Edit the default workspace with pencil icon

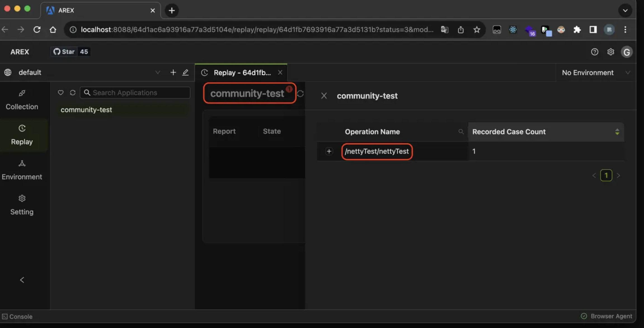pyautogui.click(x=185, y=73)
